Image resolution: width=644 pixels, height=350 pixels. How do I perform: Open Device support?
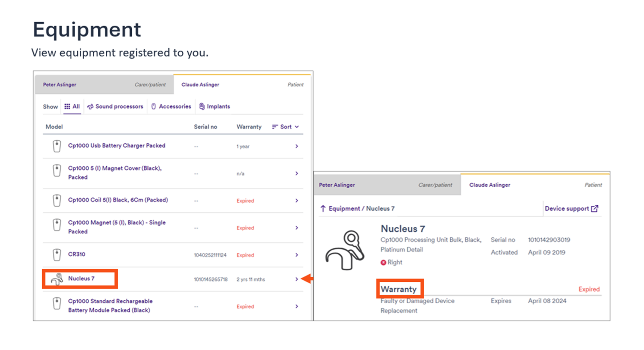pos(567,208)
